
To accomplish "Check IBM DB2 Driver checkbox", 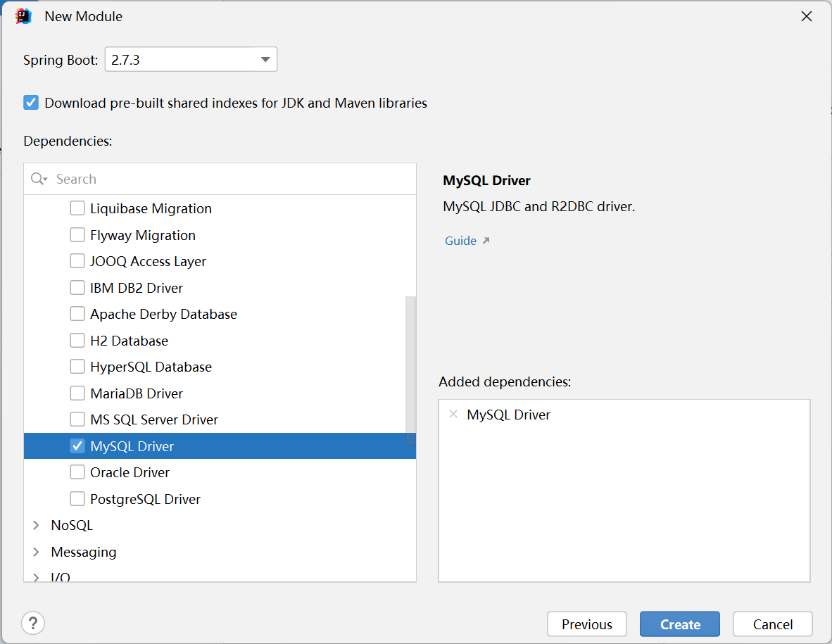I will 77,288.
